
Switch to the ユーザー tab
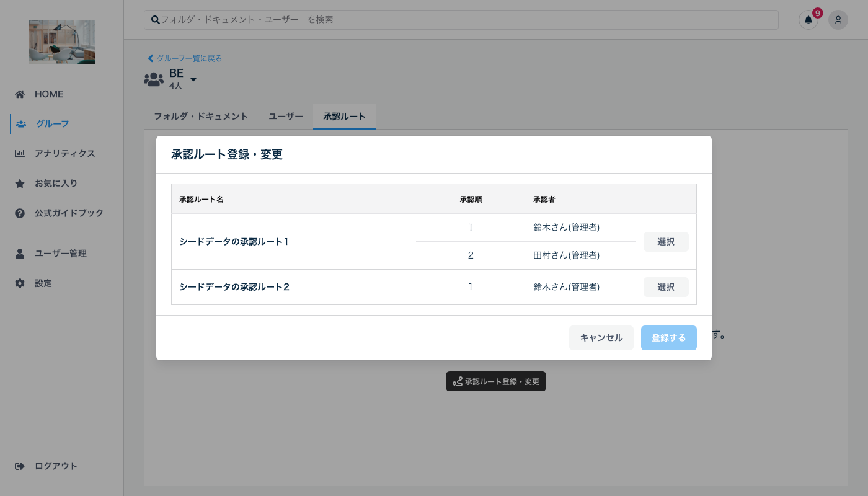coord(286,117)
